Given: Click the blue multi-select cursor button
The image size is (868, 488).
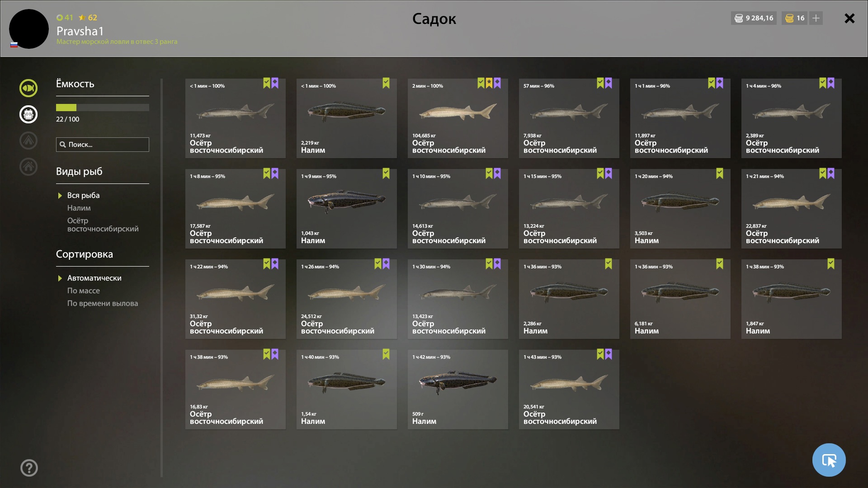Looking at the screenshot, I should (x=829, y=460).
